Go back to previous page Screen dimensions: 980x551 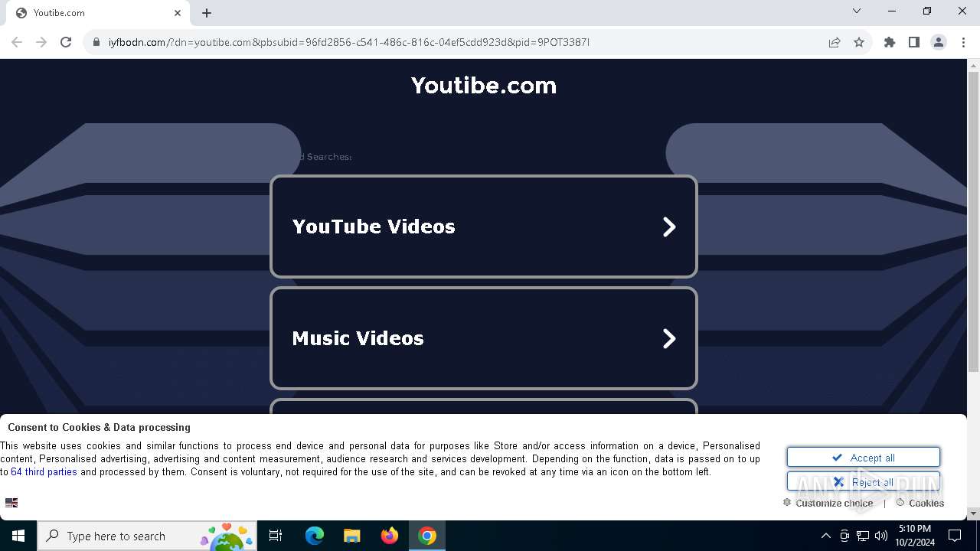(17, 42)
